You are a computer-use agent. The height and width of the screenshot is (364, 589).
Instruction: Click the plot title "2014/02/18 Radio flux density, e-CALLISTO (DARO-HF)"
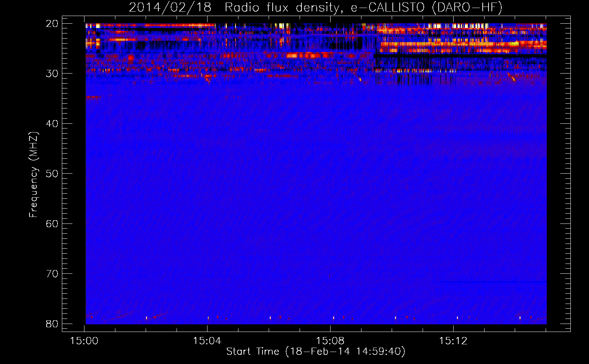(316, 7)
